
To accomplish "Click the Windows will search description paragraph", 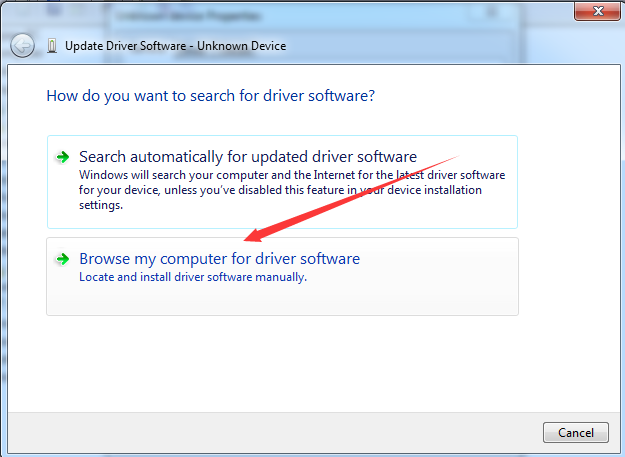I will point(290,189).
